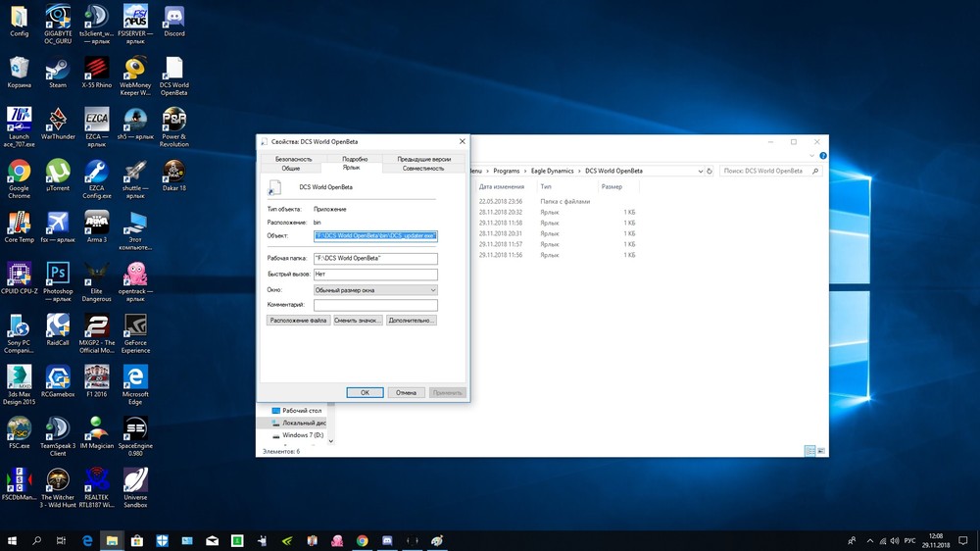Screen dimensions: 980x551
Task: Select the Photoshop shortcut on desktop
Action: pyautogui.click(x=58, y=275)
